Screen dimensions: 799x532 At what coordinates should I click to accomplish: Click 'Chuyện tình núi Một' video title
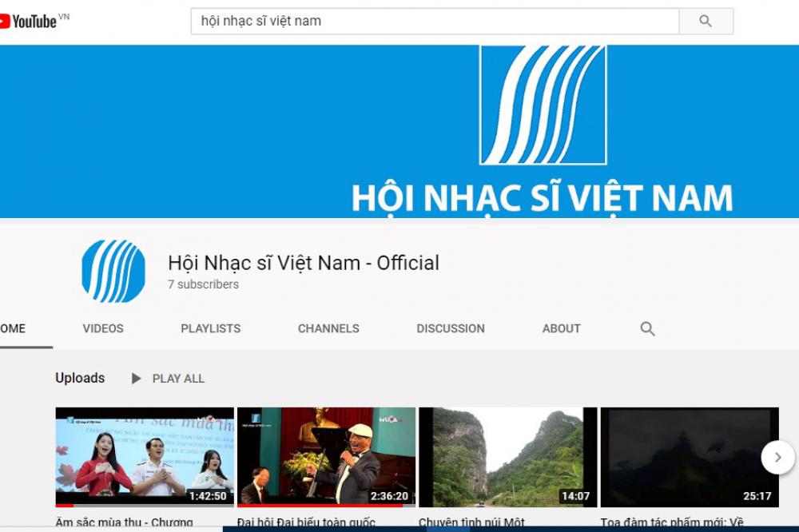pyautogui.click(x=472, y=523)
